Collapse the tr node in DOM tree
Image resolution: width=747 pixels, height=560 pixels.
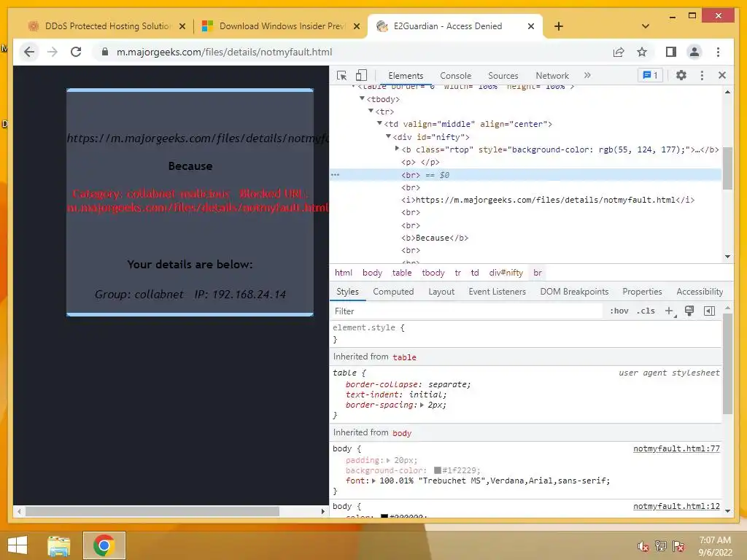371,111
